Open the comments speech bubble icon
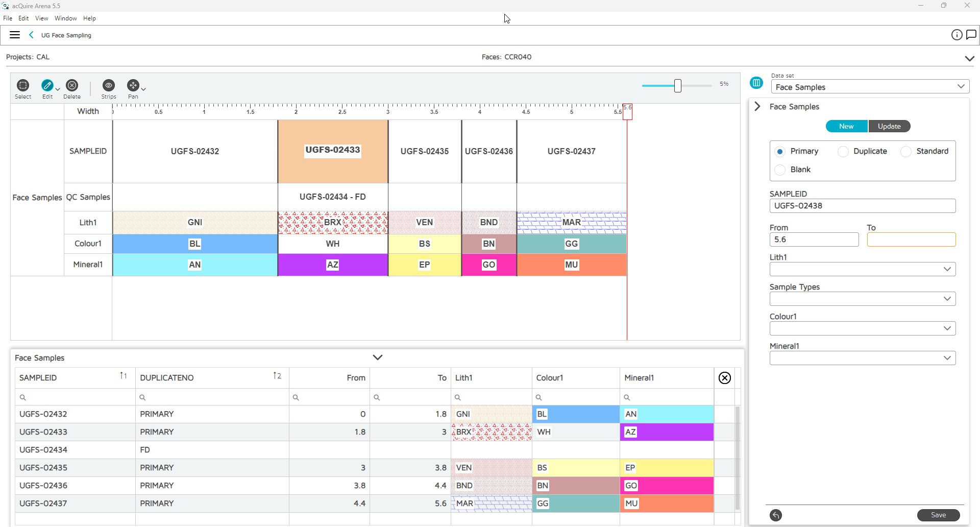The width and height of the screenshot is (980, 527). [x=971, y=35]
